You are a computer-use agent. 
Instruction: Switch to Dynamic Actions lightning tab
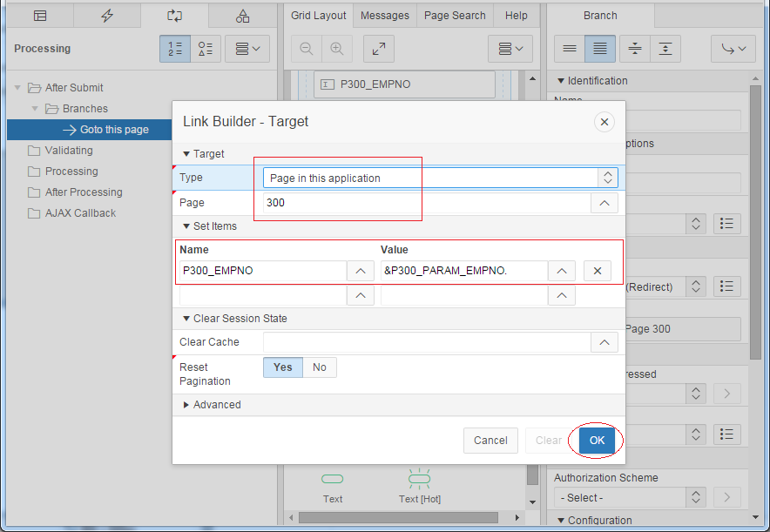(x=107, y=16)
